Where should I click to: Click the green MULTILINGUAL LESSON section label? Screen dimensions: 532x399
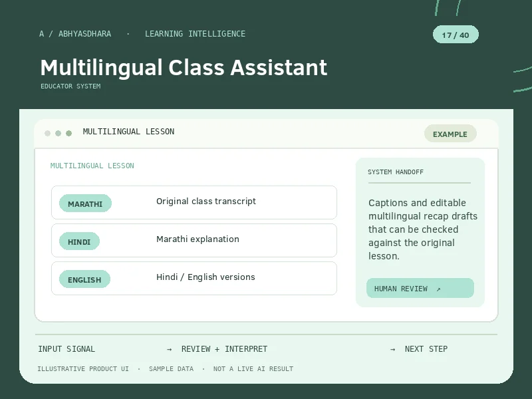tap(92, 166)
